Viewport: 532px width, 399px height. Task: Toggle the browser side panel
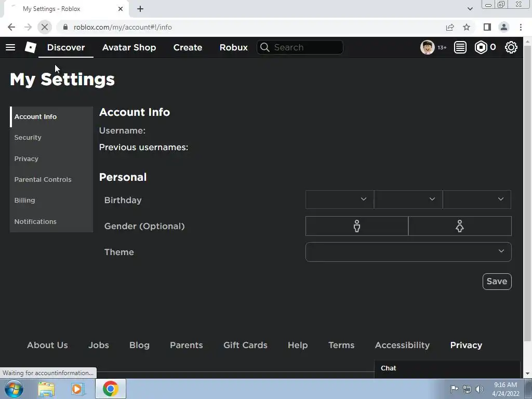[487, 27]
